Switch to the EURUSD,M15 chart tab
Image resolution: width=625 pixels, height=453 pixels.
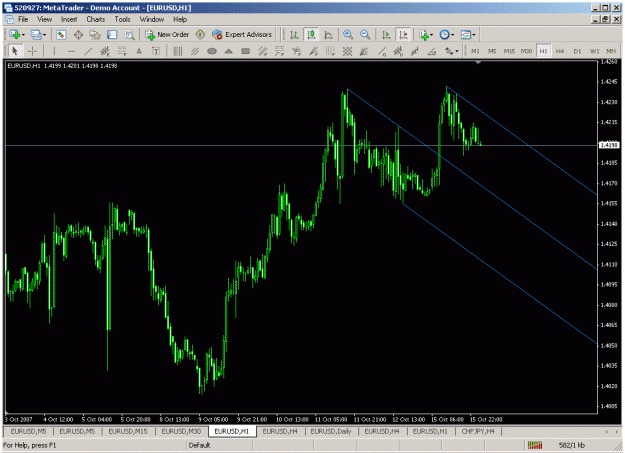128,431
